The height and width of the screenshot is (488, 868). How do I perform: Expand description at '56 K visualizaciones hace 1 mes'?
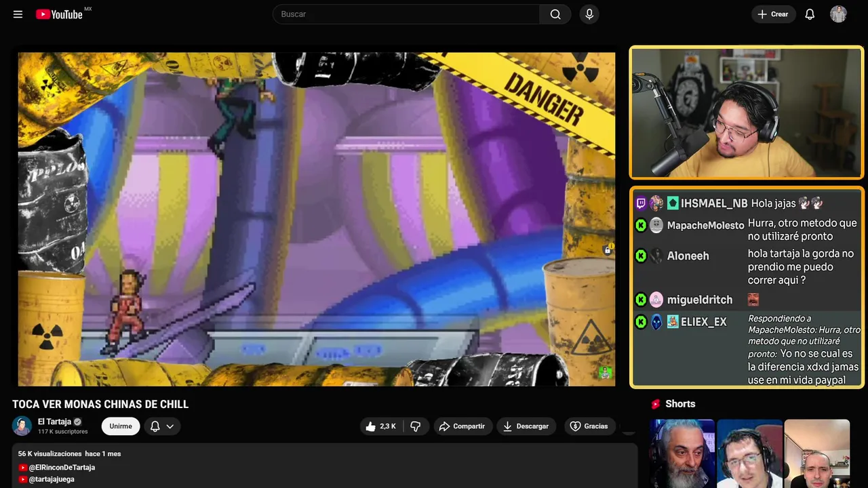pyautogui.click(x=69, y=453)
